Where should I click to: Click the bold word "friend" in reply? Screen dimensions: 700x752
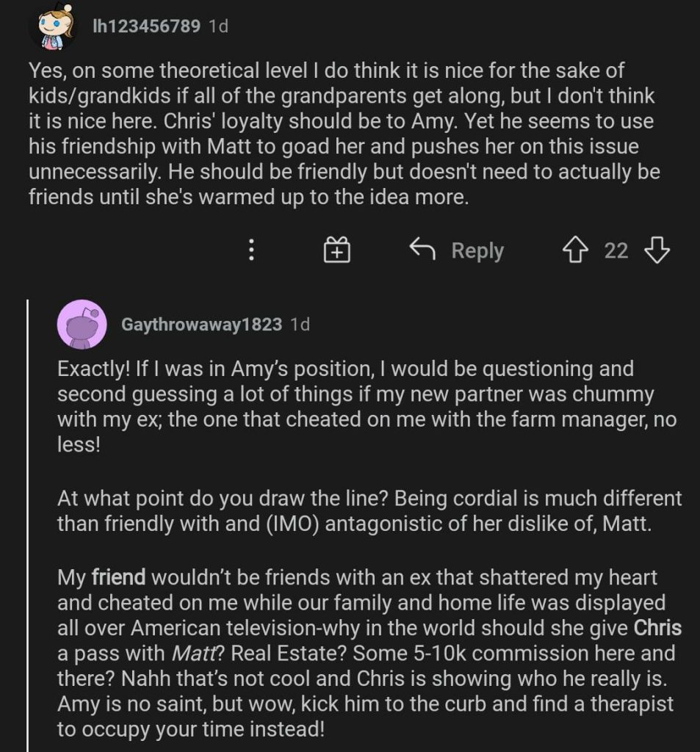click(116, 578)
